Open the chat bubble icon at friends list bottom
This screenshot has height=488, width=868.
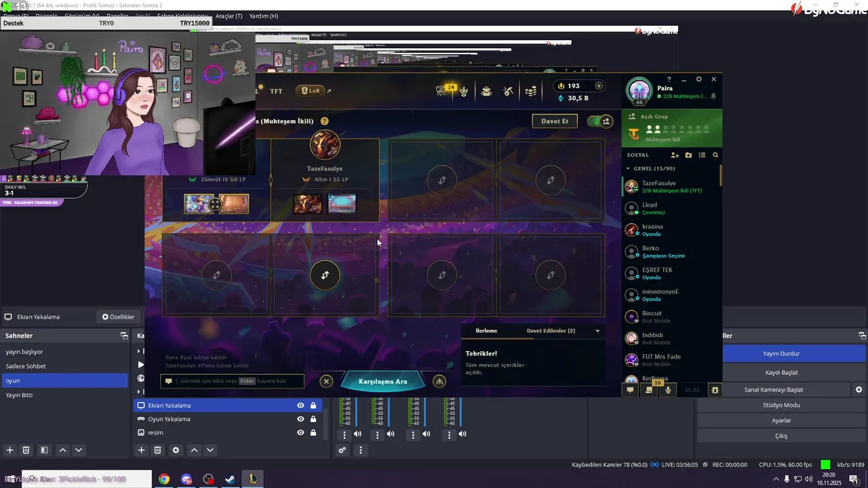(x=631, y=390)
